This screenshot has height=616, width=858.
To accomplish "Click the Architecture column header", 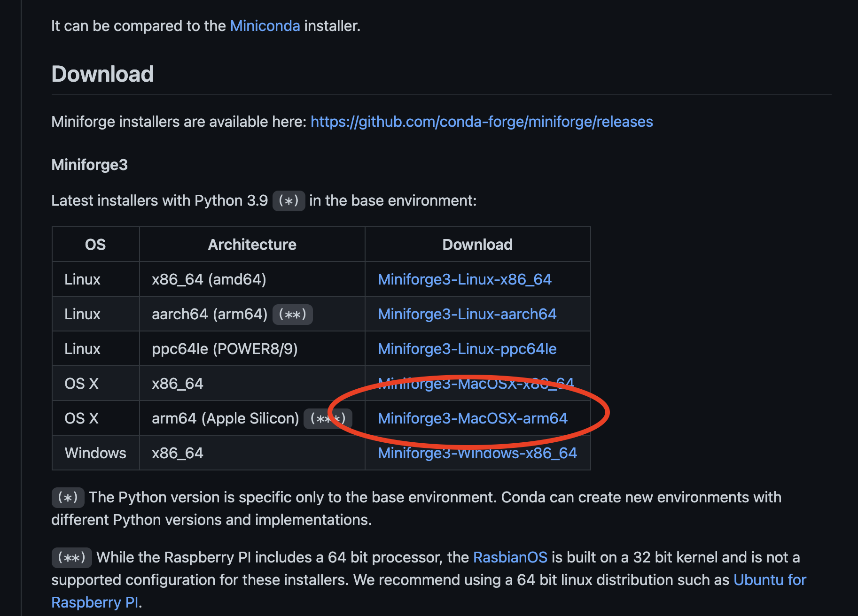I will (x=252, y=245).
